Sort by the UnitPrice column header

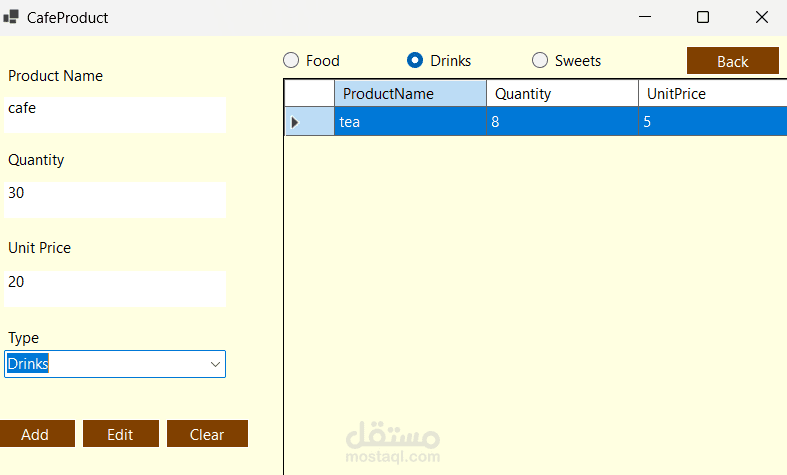point(713,93)
